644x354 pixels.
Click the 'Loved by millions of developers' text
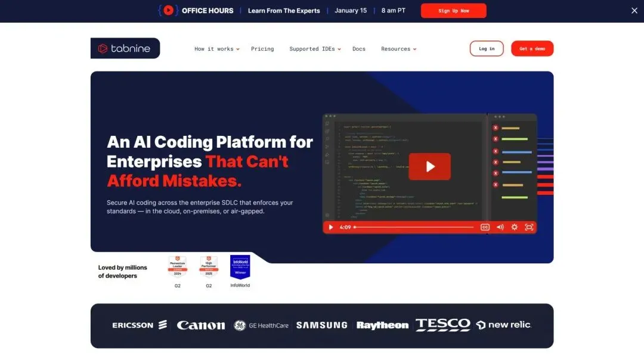coord(122,271)
